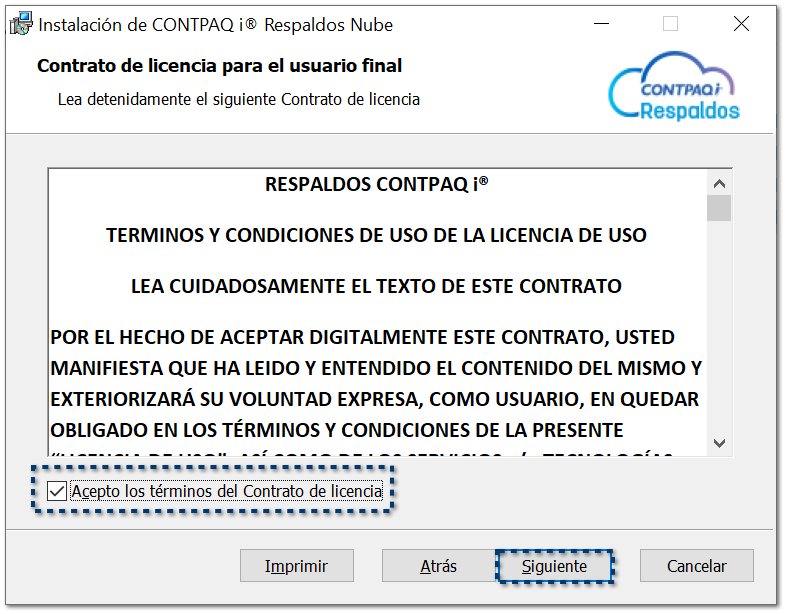Go back with the Atrás button
Image resolution: width=786 pixels, height=614 pixels.
click(x=438, y=566)
